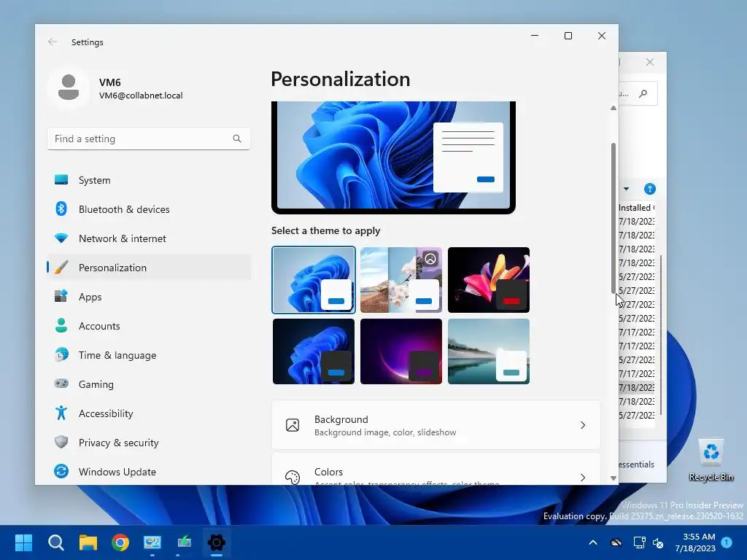Apply the calm lake landscape theme
Viewport: 747px width, 560px height.
pyautogui.click(x=489, y=351)
